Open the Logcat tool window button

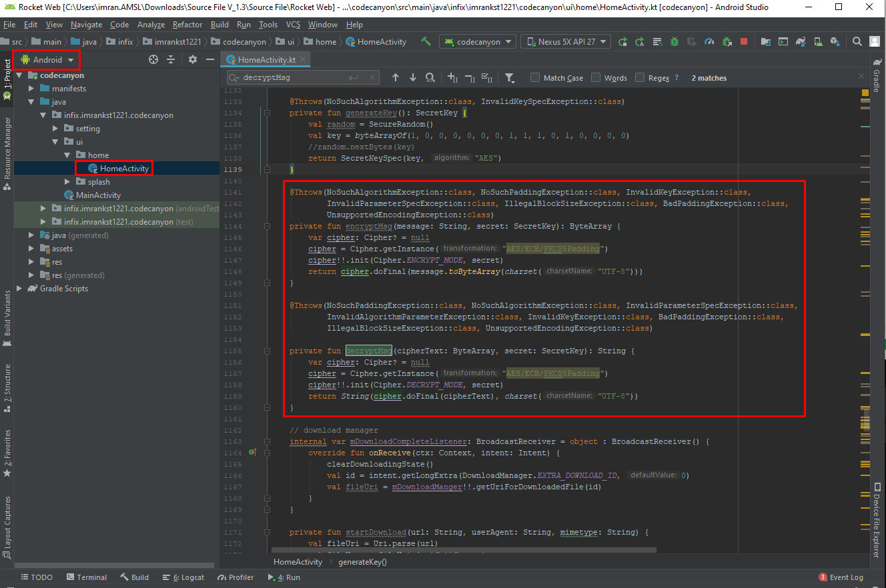click(184, 577)
